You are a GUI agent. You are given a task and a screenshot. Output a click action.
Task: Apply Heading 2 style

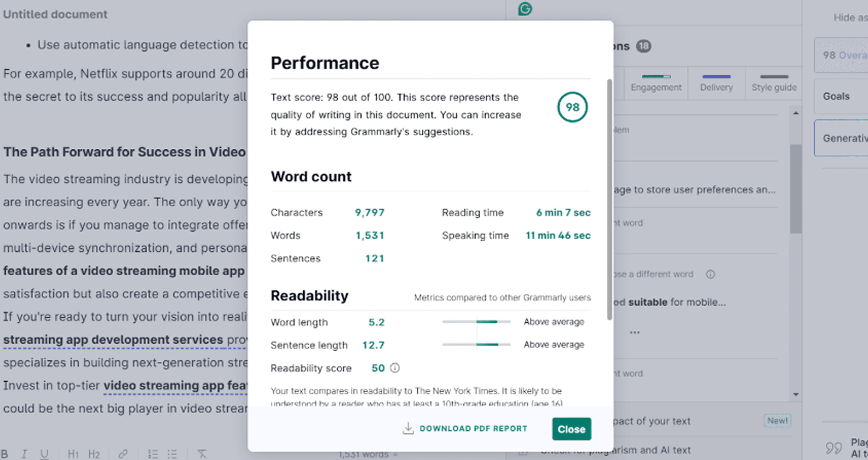pos(94,454)
